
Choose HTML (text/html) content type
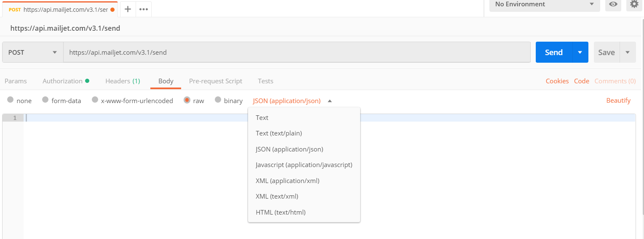point(281,212)
